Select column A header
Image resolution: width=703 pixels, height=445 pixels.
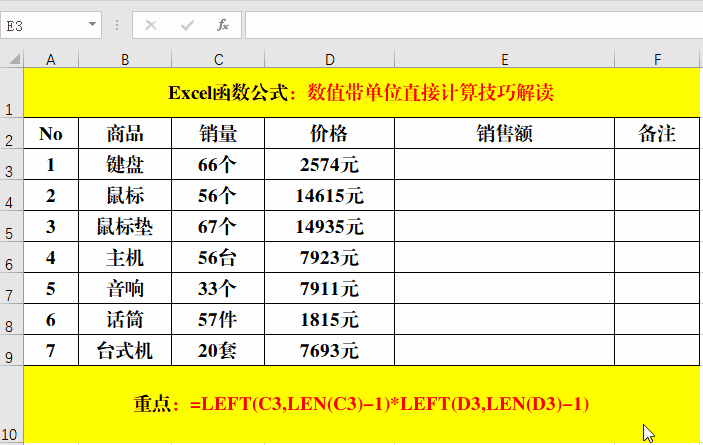[x=51, y=59]
